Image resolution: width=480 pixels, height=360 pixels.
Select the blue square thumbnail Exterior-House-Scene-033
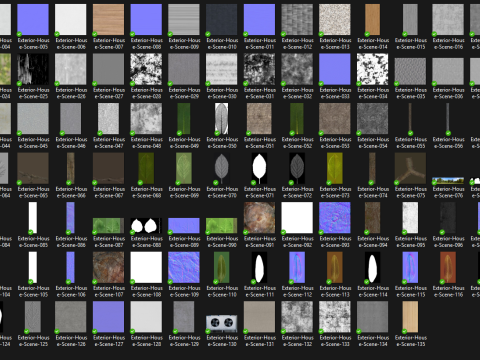[335, 69]
